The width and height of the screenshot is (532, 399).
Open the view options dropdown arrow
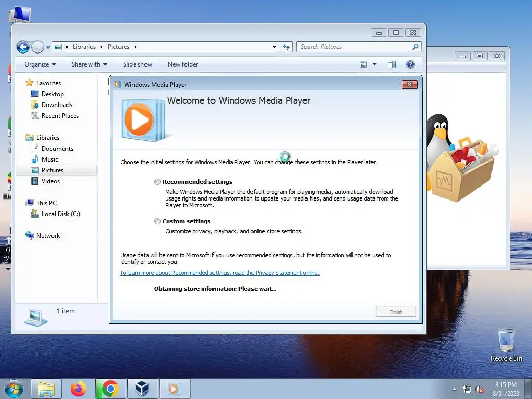[374, 64]
